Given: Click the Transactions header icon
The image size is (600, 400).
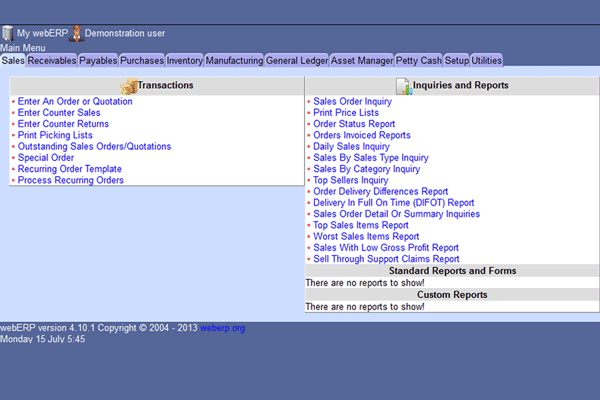Looking at the screenshot, I should click(x=127, y=87).
